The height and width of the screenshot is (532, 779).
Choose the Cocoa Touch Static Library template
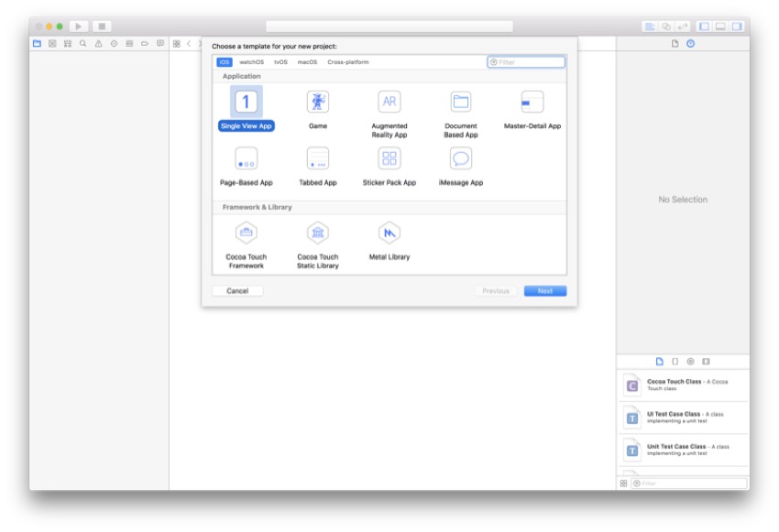(x=318, y=245)
